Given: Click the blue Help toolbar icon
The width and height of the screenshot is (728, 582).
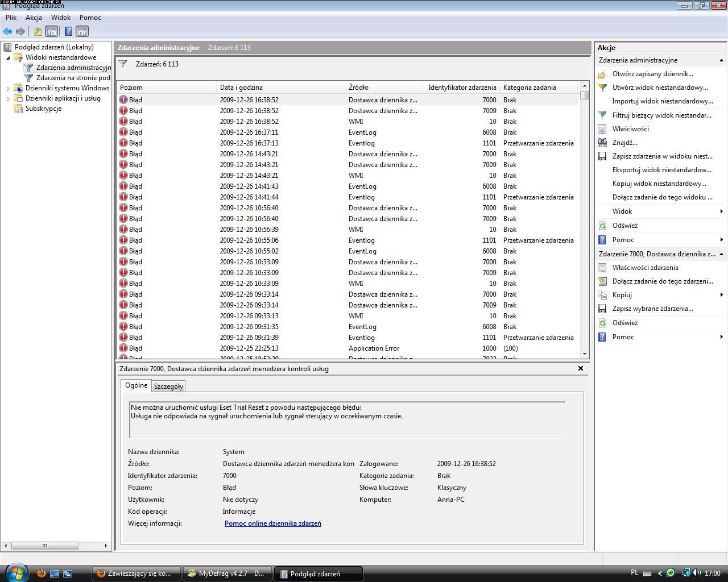Looking at the screenshot, I should coord(68,32).
